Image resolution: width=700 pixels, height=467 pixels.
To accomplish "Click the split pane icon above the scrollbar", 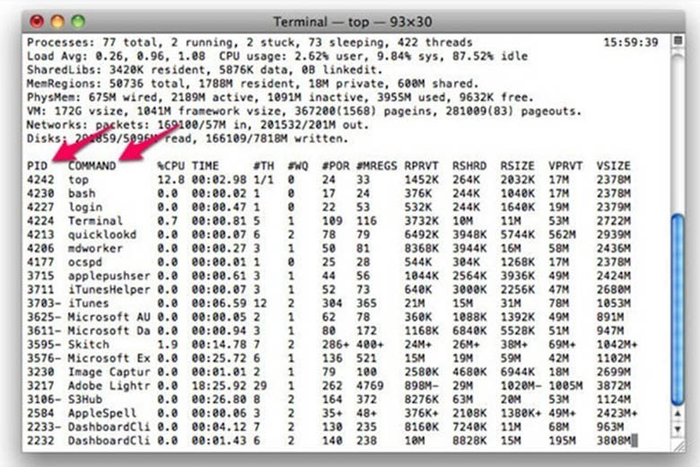I will 678,41.
